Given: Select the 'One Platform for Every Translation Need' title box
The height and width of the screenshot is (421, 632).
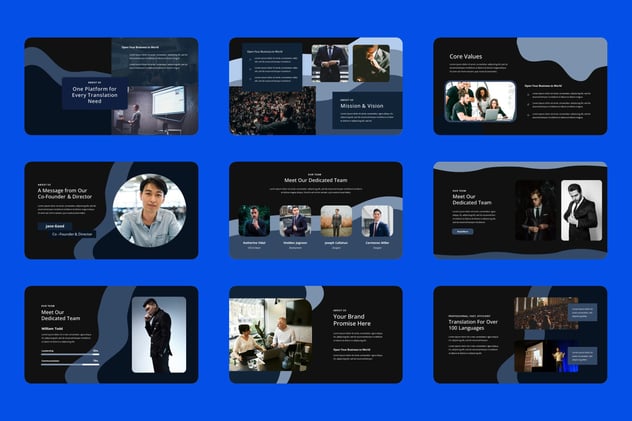Looking at the screenshot, I should click(x=95, y=93).
